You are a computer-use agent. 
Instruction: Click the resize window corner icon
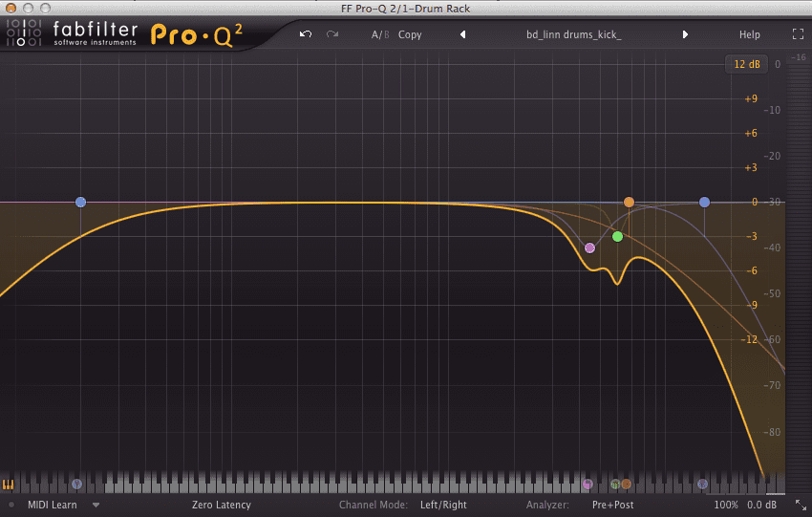(x=801, y=505)
